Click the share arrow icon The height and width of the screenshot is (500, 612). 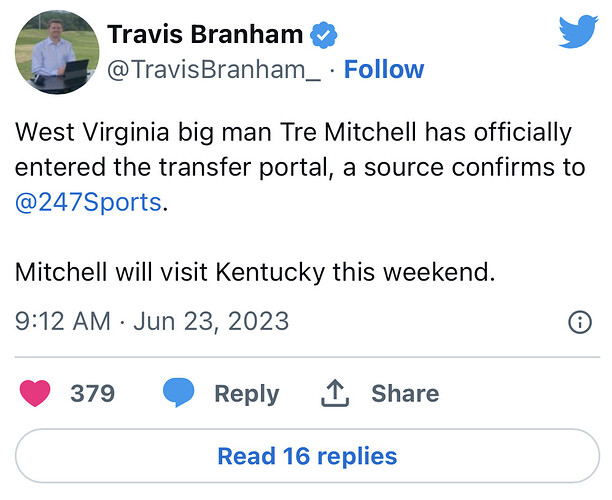334,394
